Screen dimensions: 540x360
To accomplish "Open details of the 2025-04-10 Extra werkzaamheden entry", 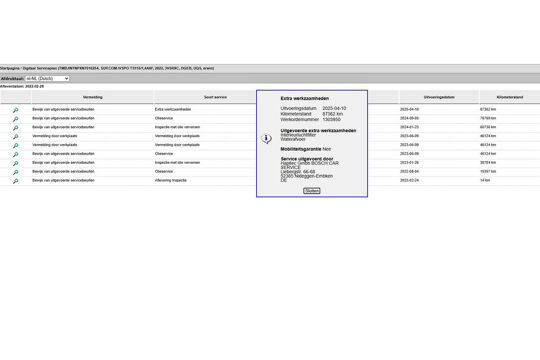I will pos(15,110).
